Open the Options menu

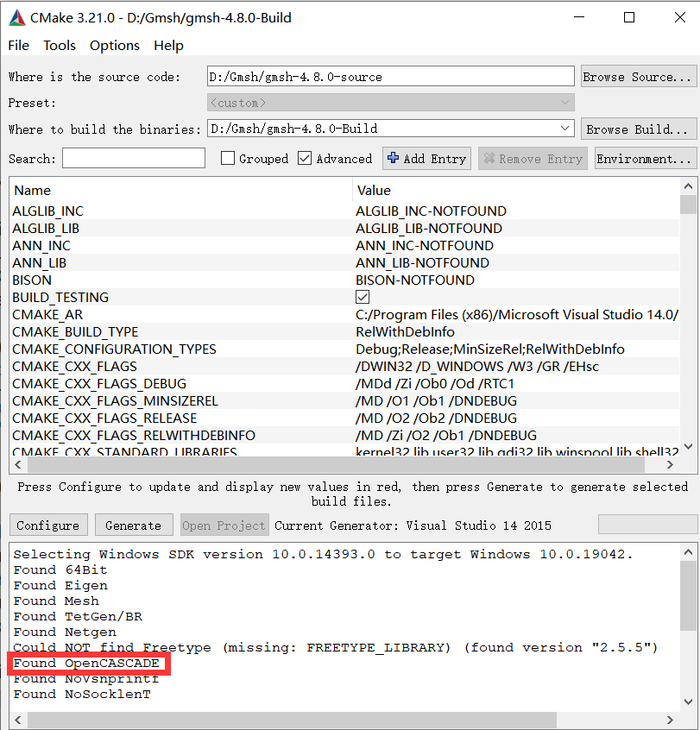pyautogui.click(x=114, y=45)
